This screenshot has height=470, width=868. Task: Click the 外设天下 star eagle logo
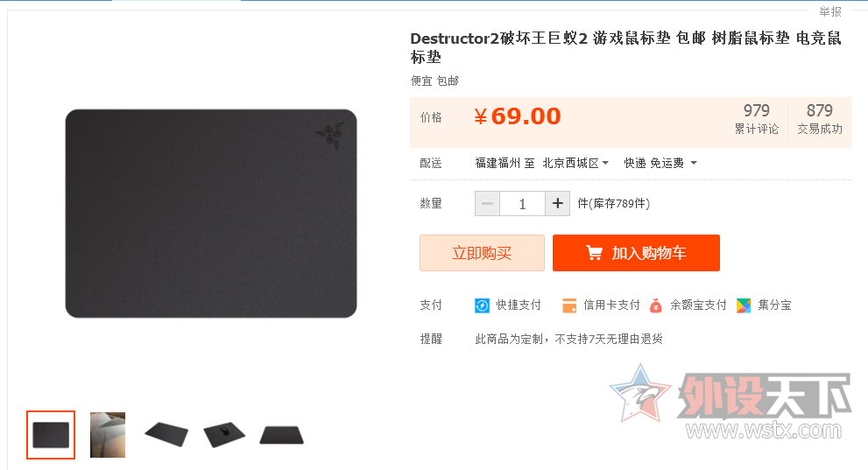tap(640, 394)
